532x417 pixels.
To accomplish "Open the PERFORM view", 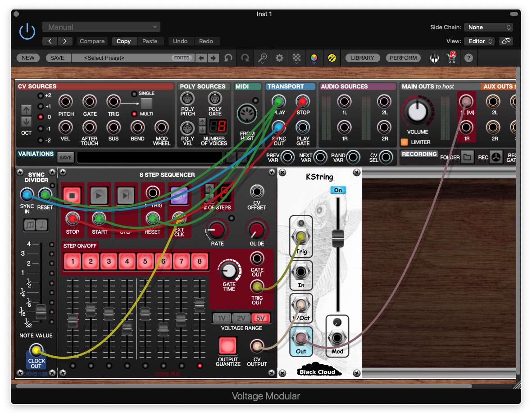I will tap(403, 58).
